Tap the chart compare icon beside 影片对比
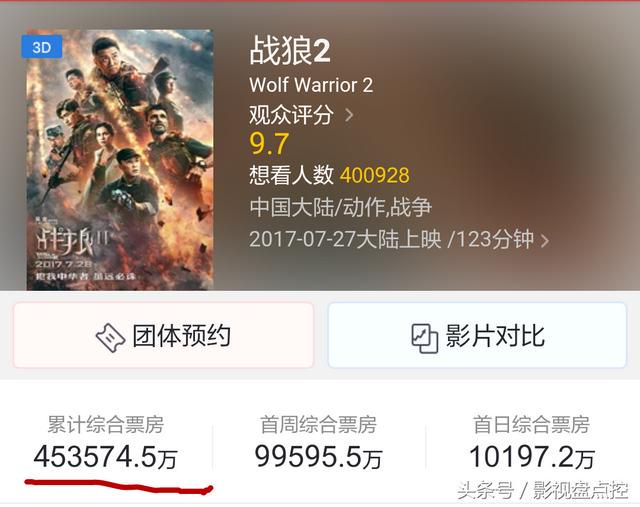640x507 pixels. coord(424,338)
